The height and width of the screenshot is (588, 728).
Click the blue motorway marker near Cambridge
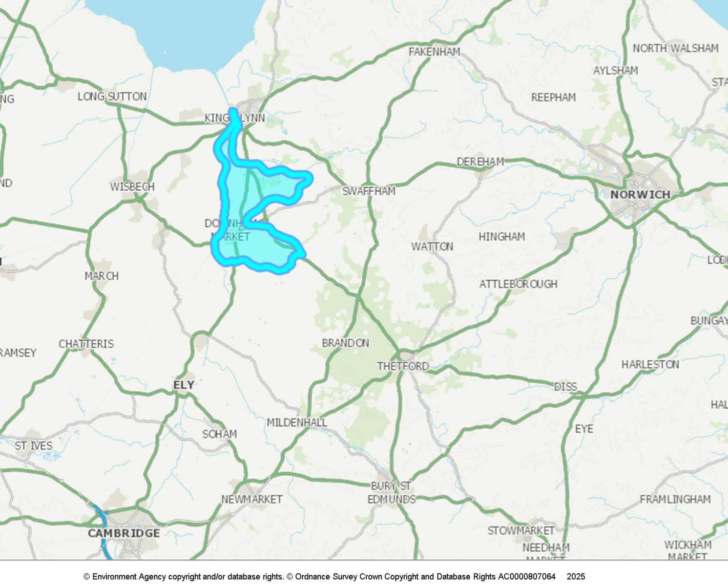(103, 532)
